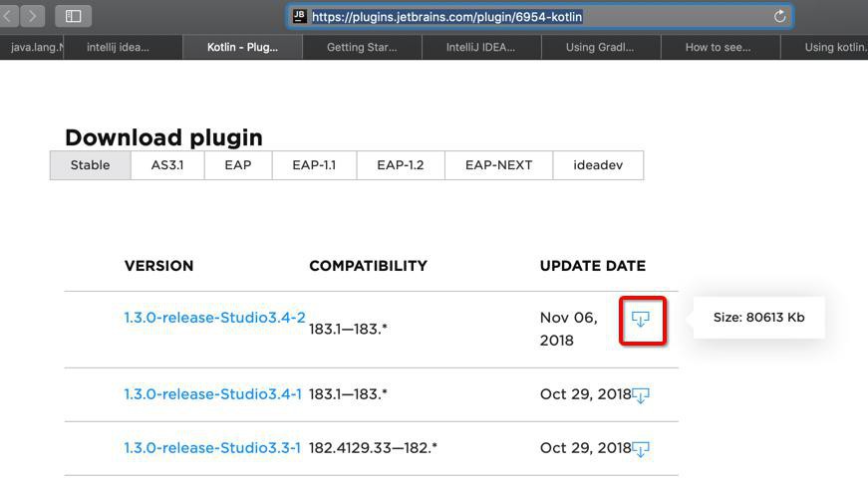This screenshot has width=868, height=480.
Task: Select the EAP-1.1 channel tab
Action: [x=314, y=165]
